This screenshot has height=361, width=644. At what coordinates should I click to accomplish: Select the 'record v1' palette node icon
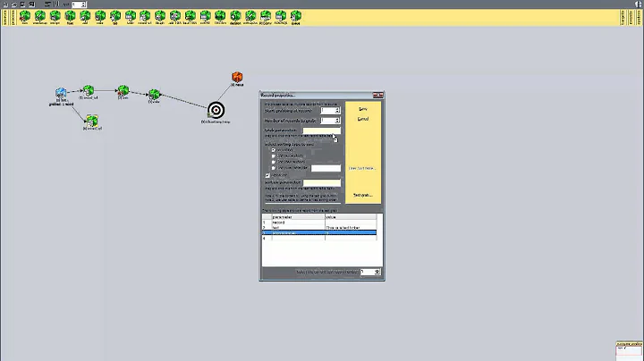pyautogui.click(x=145, y=16)
